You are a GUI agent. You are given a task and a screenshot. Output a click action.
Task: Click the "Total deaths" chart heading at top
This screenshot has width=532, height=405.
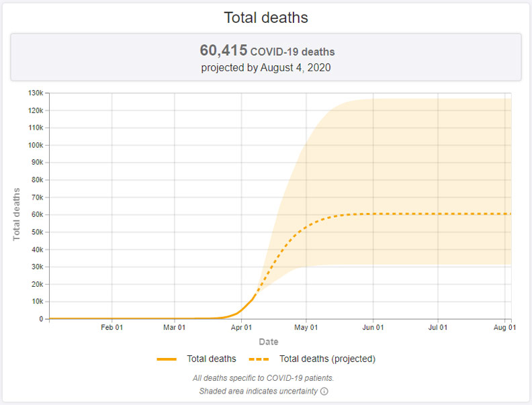[266, 17]
